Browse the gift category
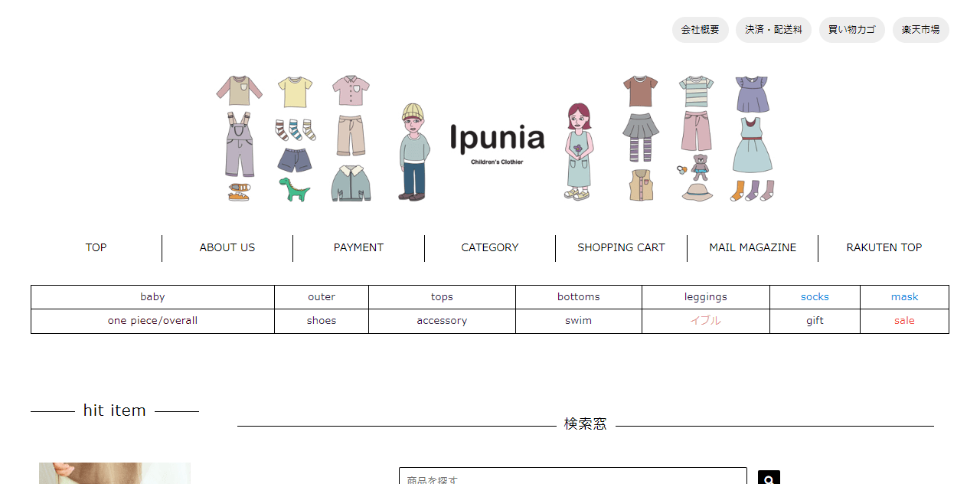This screenshot has width=980, height=484. (814, 320)
